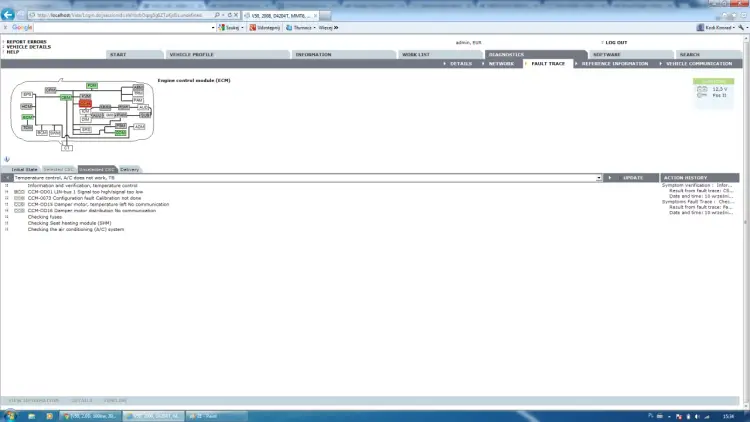Click the address bar URL field
The image size is (750, 422).
pos(120,15)
